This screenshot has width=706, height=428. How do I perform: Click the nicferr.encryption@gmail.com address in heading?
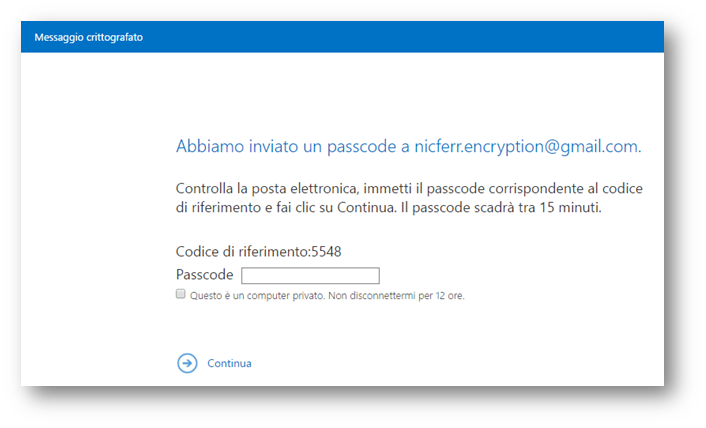click(x=527, y=146)
